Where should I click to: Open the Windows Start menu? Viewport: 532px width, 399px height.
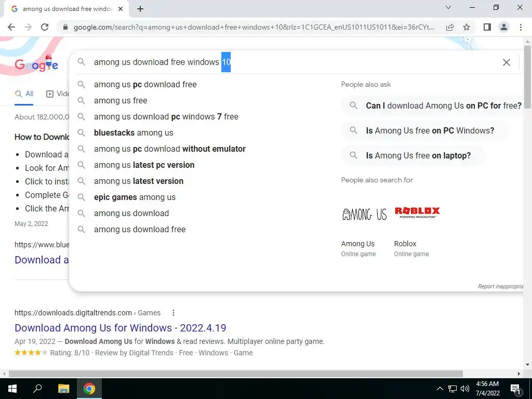[x=12, y=389]
